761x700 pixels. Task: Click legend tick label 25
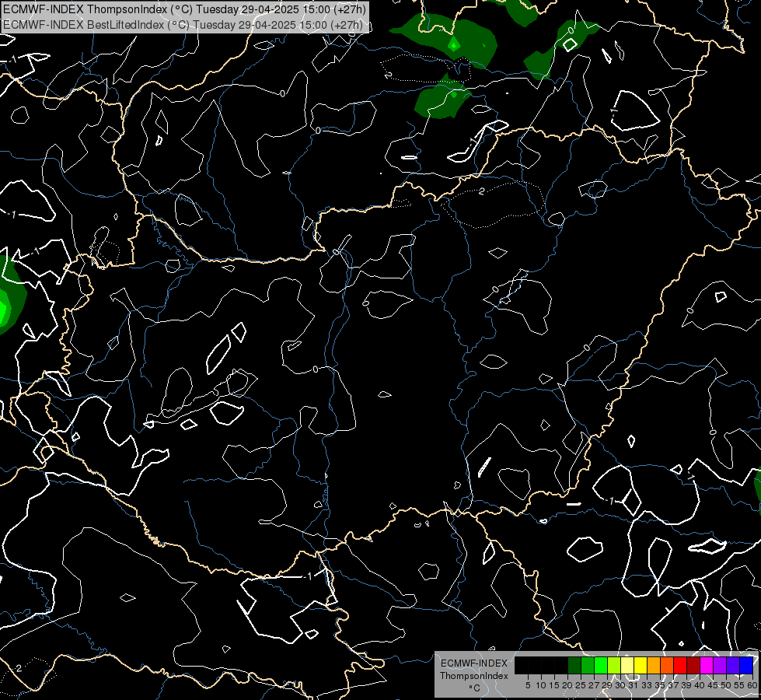coord(581,685)
